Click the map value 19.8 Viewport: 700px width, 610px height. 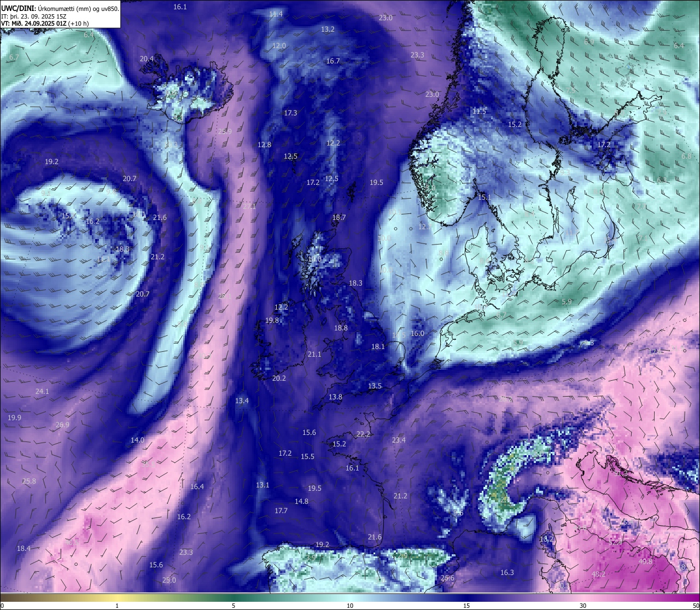(272, 320)
